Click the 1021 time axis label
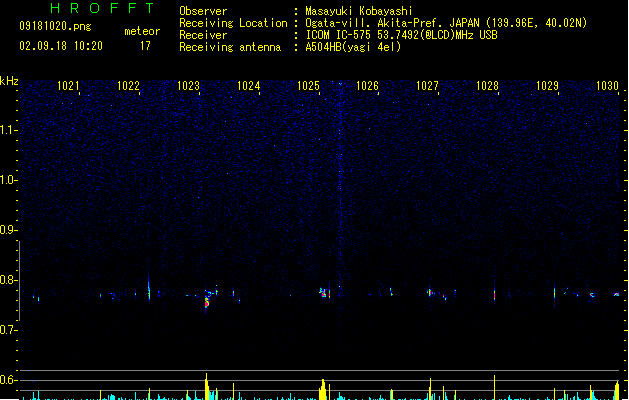 coord(68,86)
